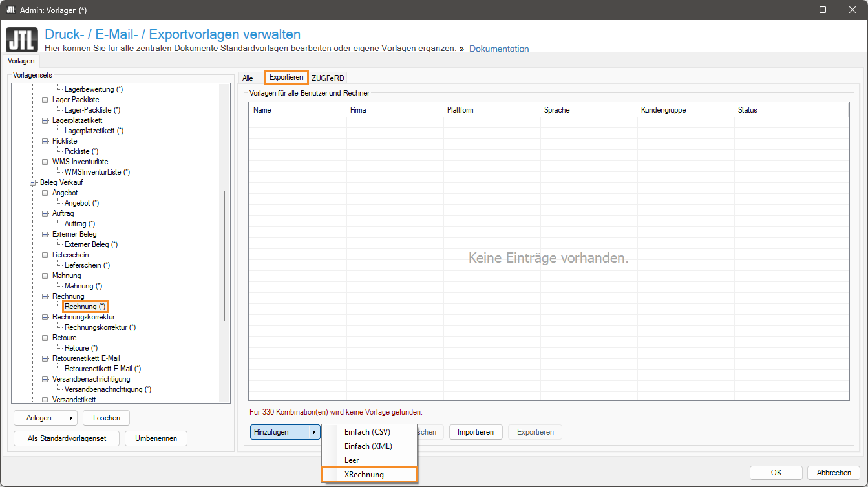This screenshot has height=487, width=868.
Task: Click the Importieren button
Action: 476,432
